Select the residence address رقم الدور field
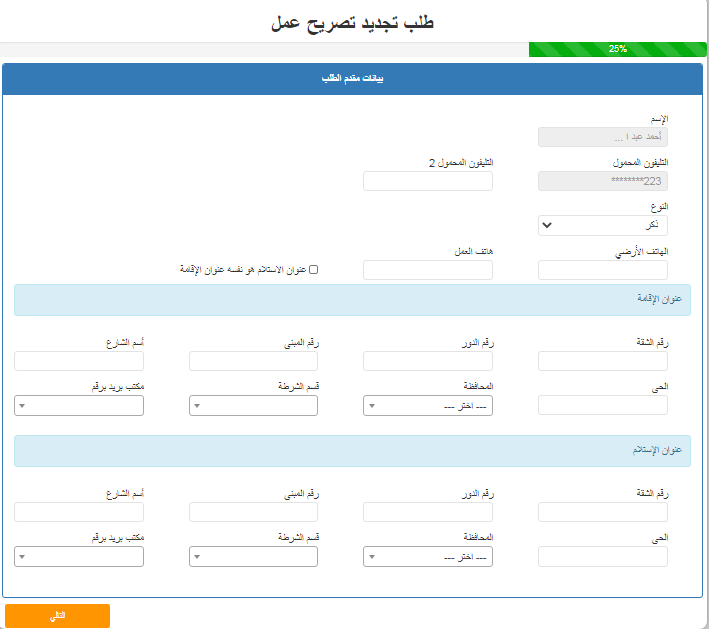 428,361
